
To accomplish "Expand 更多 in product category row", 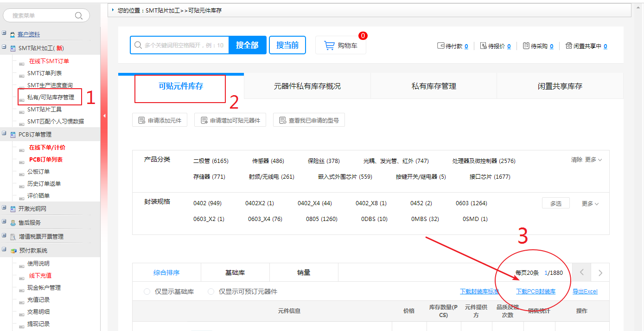I will coord(593,160).
